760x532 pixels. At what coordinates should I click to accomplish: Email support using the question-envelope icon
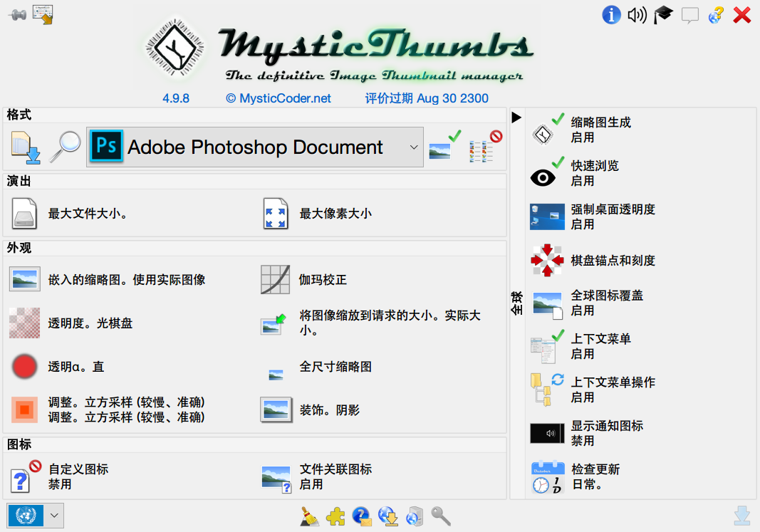[362, 516]
